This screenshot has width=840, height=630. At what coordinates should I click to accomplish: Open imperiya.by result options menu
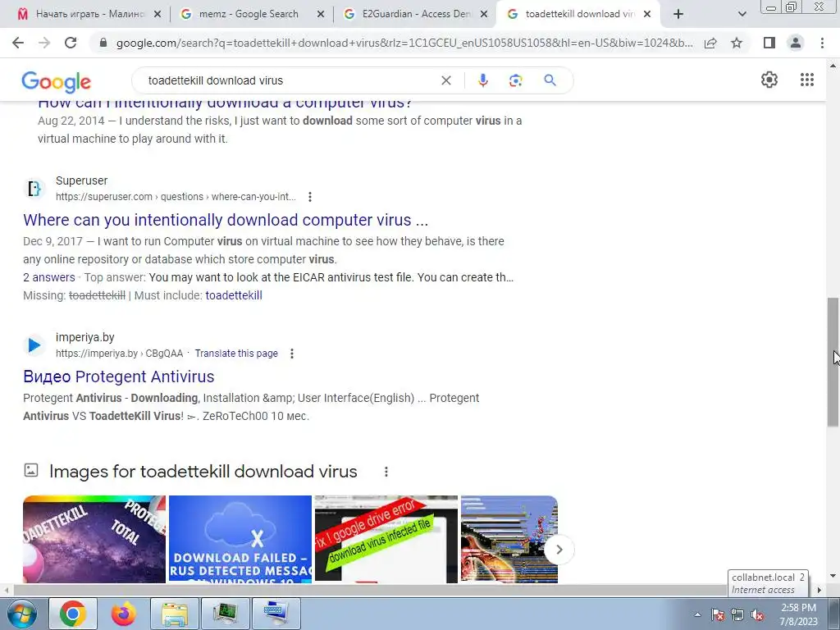pos(292,354)
